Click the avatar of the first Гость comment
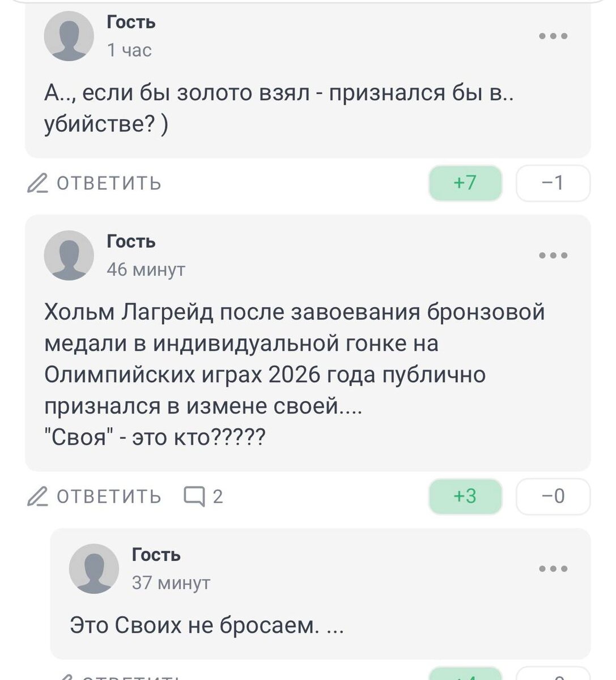 click(69, 35)
